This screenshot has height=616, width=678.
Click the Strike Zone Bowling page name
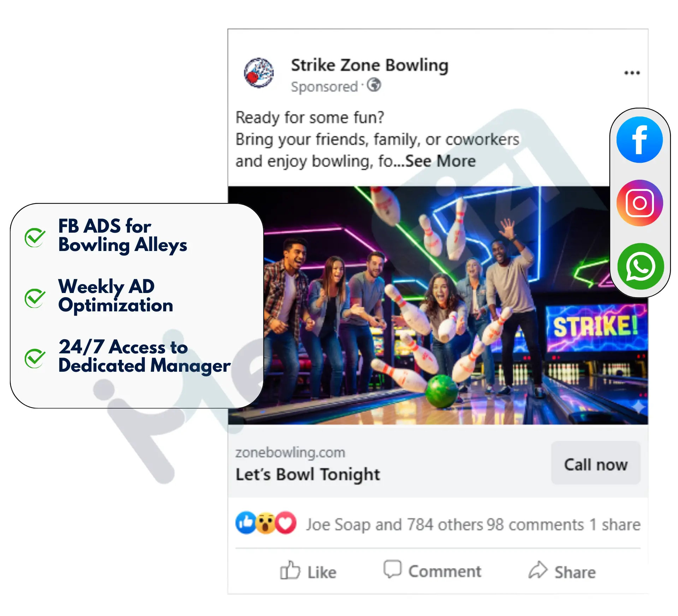370,65
